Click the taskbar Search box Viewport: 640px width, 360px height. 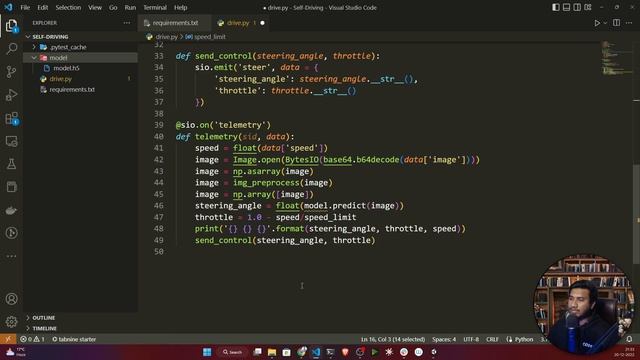tap(233, 352)
